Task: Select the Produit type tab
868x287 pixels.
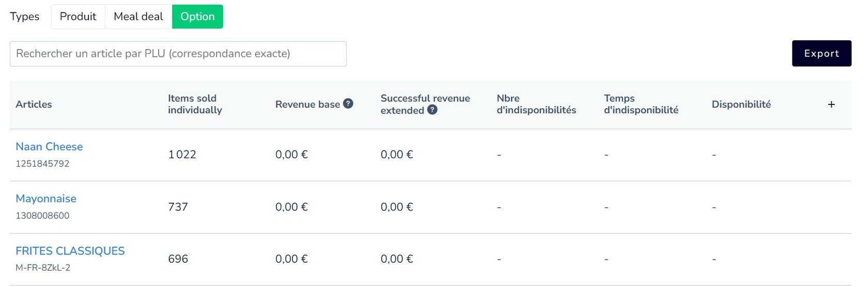Action: point(78,17)
